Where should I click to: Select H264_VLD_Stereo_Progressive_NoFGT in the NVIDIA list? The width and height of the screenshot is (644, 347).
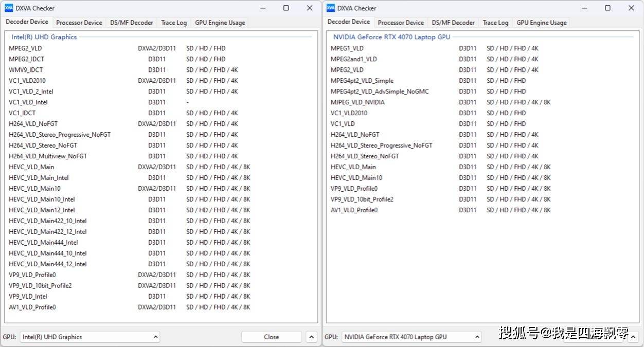coord(482,145)
